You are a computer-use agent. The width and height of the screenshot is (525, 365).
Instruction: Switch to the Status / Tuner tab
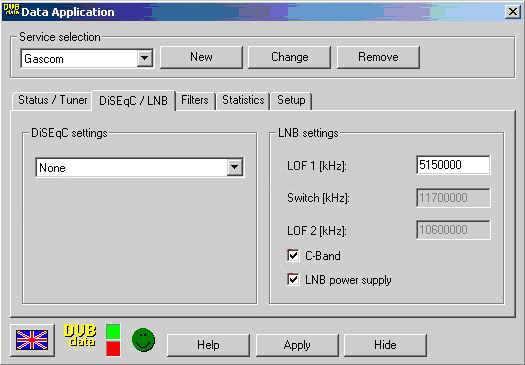pyautogui.click(x=52, y=100)
